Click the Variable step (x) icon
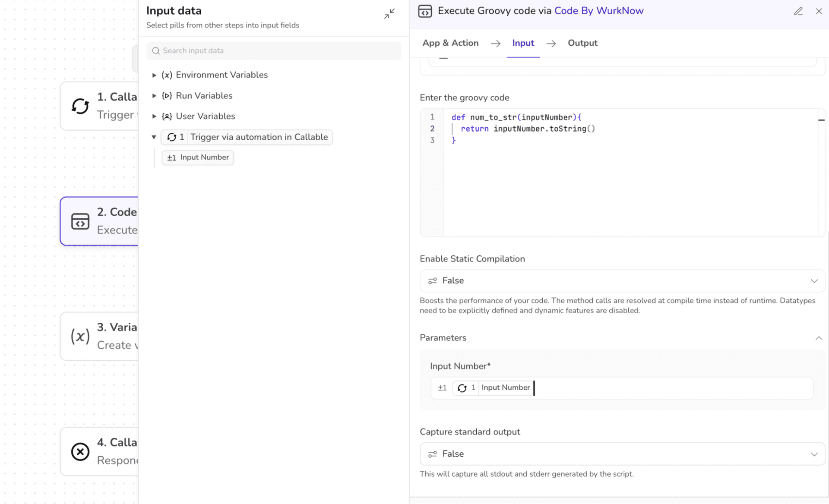Image resolution: width=829 pixels, height=504 pixels. (x=80, y=336)
